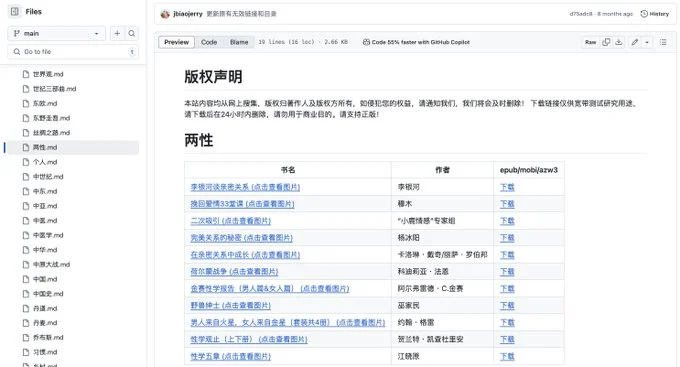This screenshot has height=367, width=680.
Task: Open 二次吸引 book link
Action: [231, 221]
